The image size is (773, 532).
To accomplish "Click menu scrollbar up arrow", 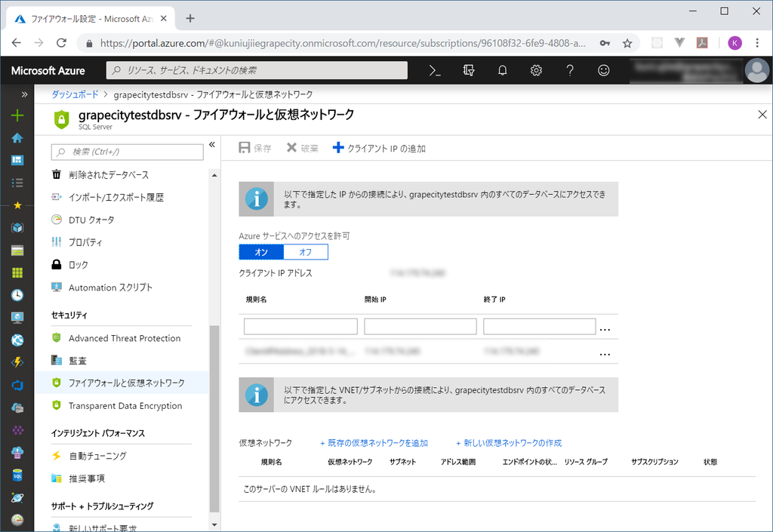I will [214, 175].
